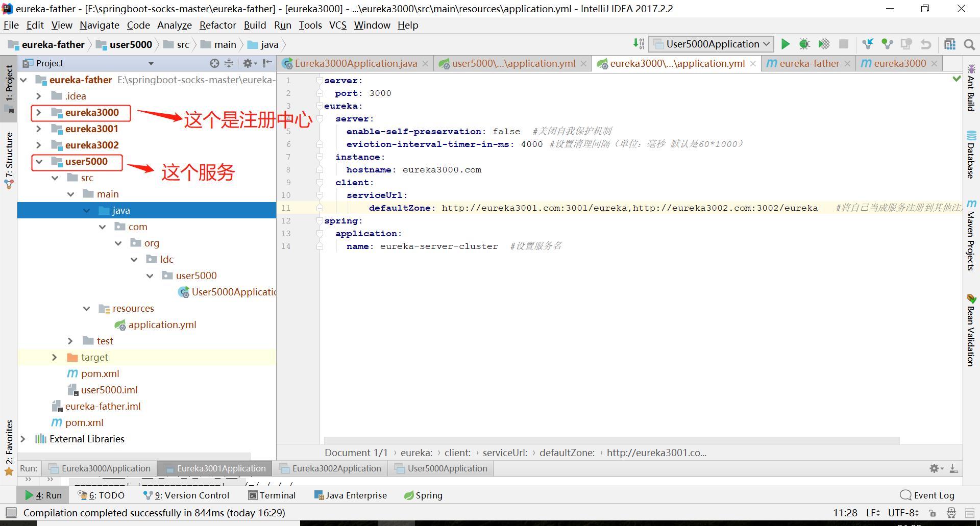Open Project Structure toolbar icon
Image resolution: width=980 pixels, height=526 pixels.
tap(949, 44)
